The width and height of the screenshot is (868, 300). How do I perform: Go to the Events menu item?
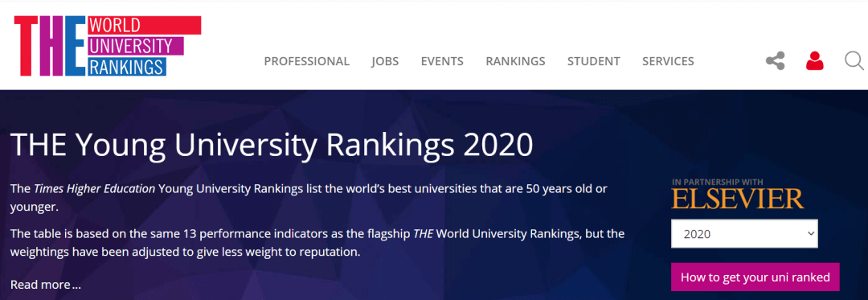(442, 61)
